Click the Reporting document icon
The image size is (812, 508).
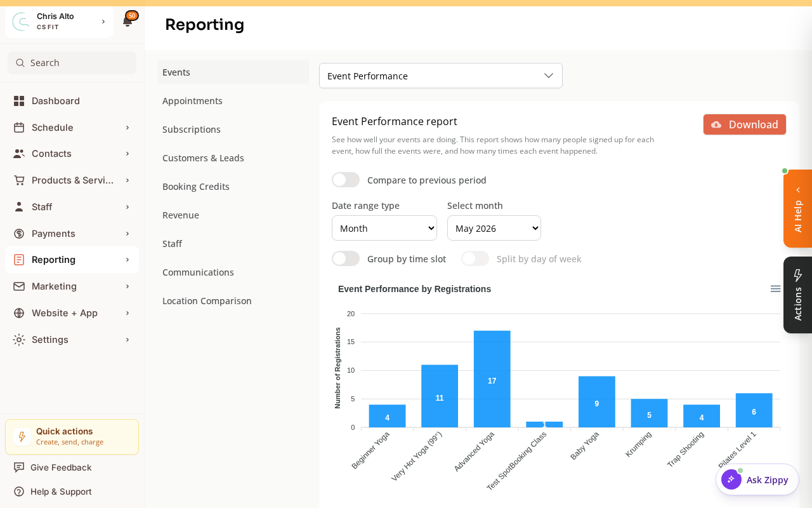click(x=19, y=260)
